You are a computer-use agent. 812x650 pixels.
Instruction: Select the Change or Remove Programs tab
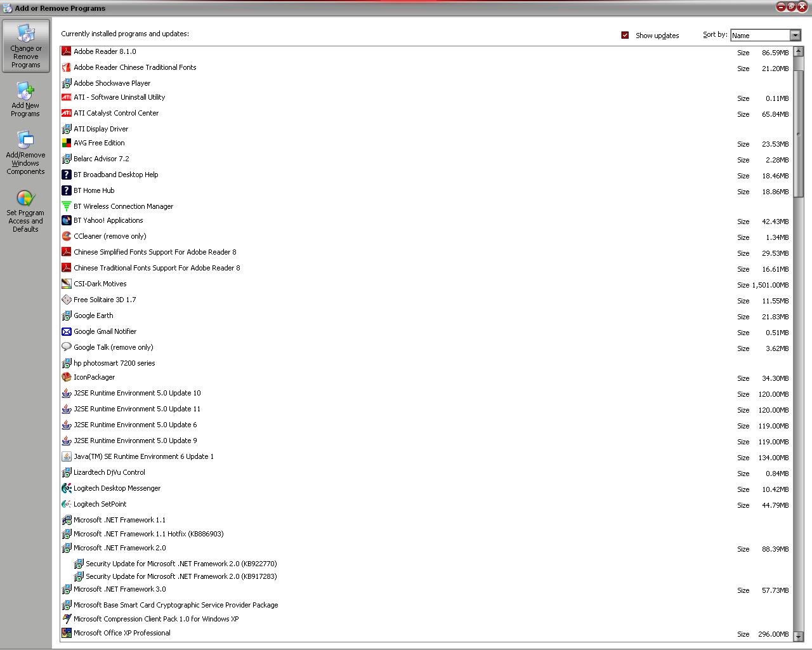tap(25, 46)
